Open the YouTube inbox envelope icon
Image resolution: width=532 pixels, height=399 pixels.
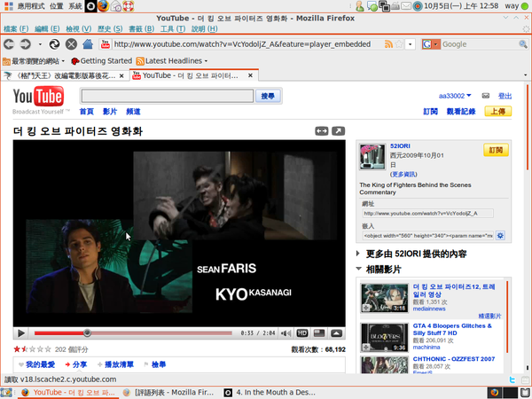point(486,96)
